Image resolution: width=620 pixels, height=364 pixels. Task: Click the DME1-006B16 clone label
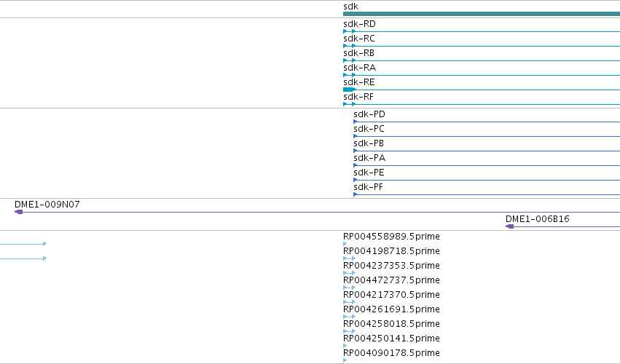(x=538, y=219)
